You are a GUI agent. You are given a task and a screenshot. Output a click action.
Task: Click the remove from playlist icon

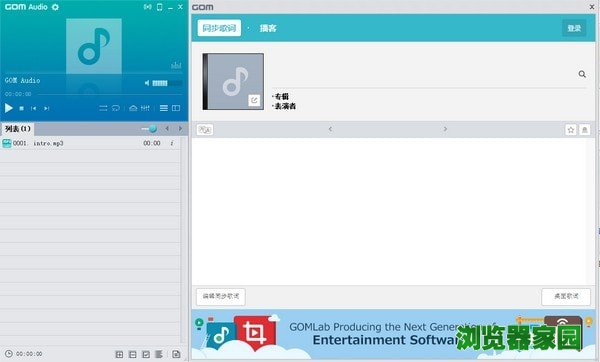click(x=133, y=354)
